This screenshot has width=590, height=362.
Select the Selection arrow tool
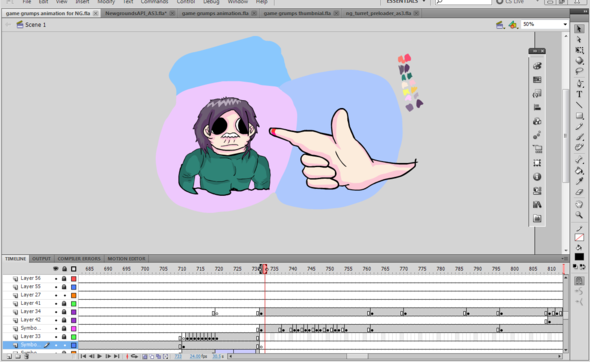[579, 29]
